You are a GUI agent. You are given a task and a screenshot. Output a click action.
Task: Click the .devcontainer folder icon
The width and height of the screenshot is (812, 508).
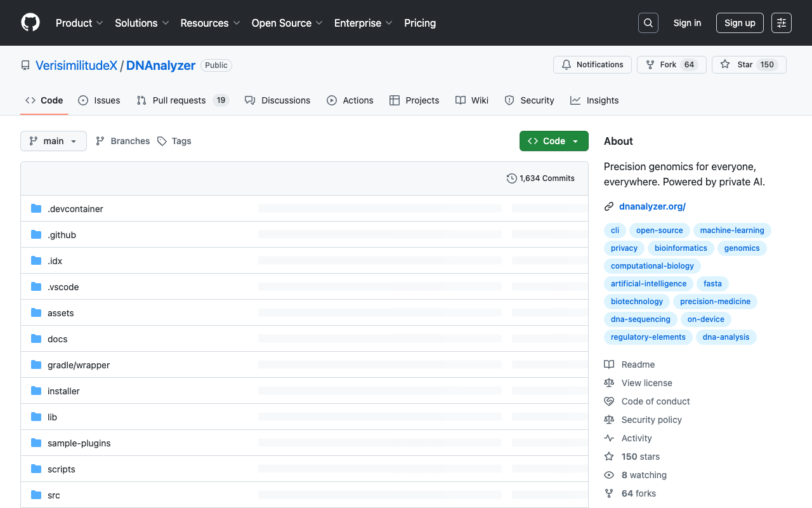tap(36, 209)
